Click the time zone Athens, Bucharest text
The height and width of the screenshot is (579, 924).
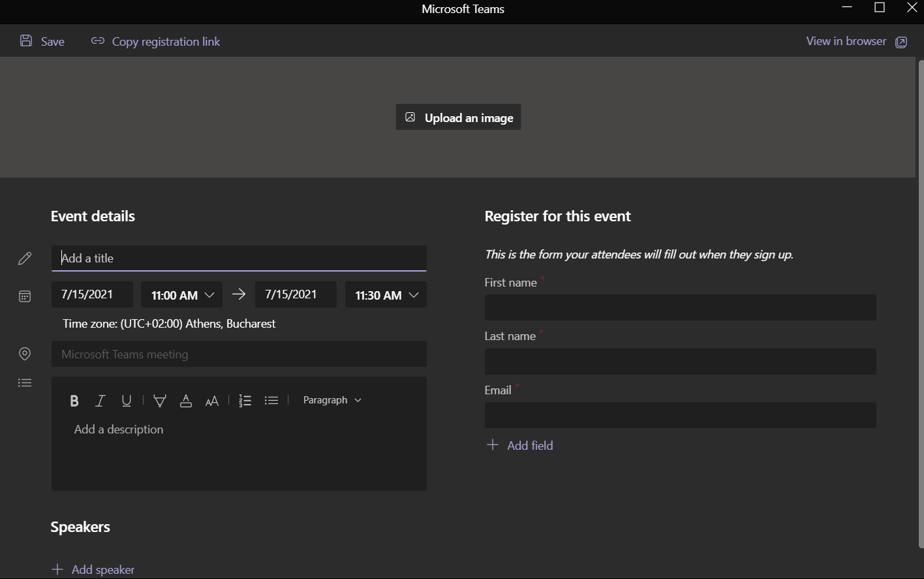tap(169, 324)
